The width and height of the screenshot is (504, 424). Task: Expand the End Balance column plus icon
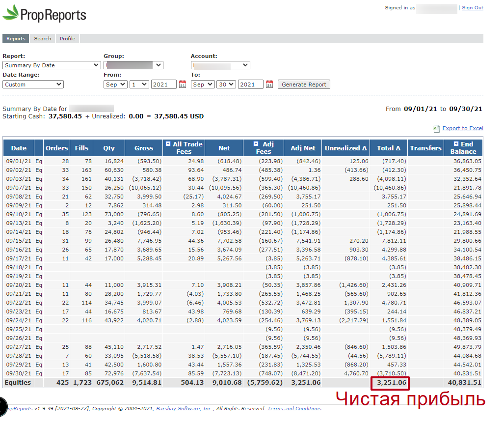click(456, 144)
